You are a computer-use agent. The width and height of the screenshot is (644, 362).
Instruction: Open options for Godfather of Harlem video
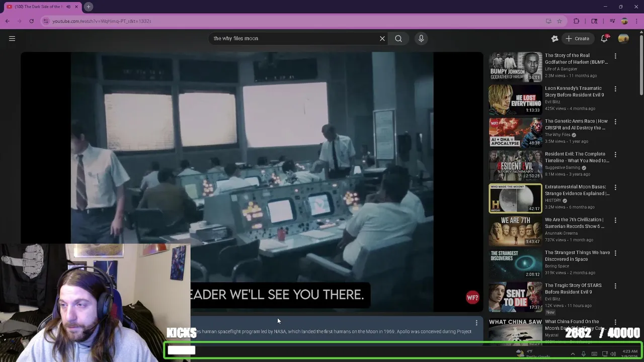(x=615, y=56)
